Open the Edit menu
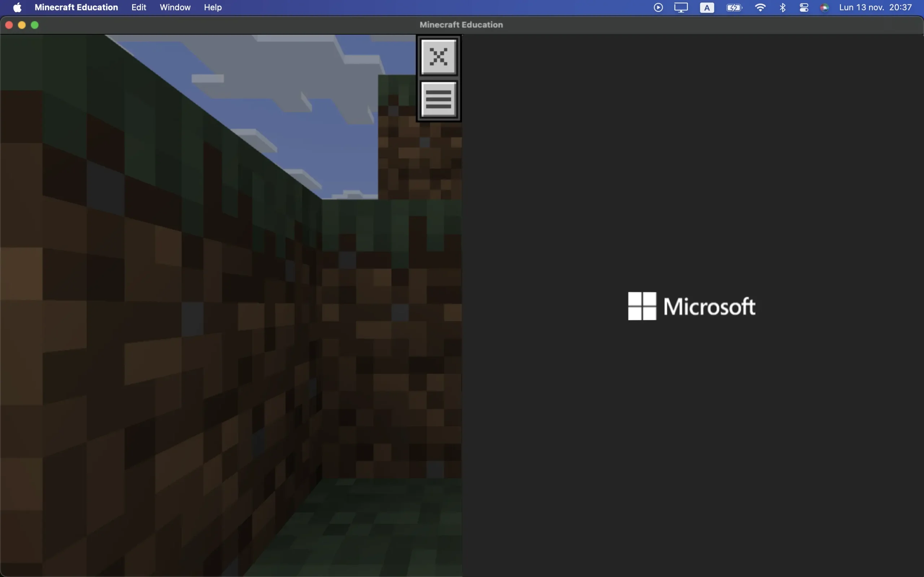This screenshot has height=577, width=924. (139, 7)
